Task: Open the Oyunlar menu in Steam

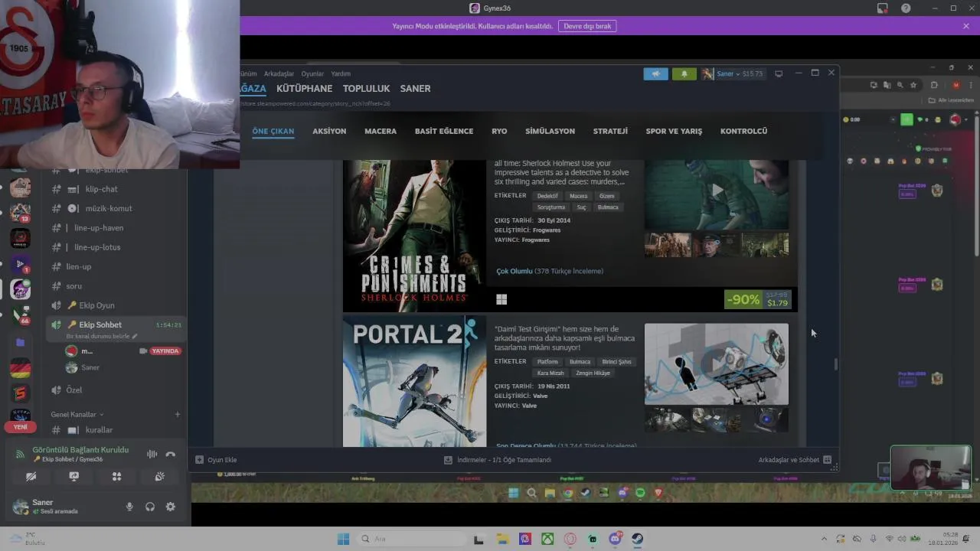Action: tap(312, 73)
